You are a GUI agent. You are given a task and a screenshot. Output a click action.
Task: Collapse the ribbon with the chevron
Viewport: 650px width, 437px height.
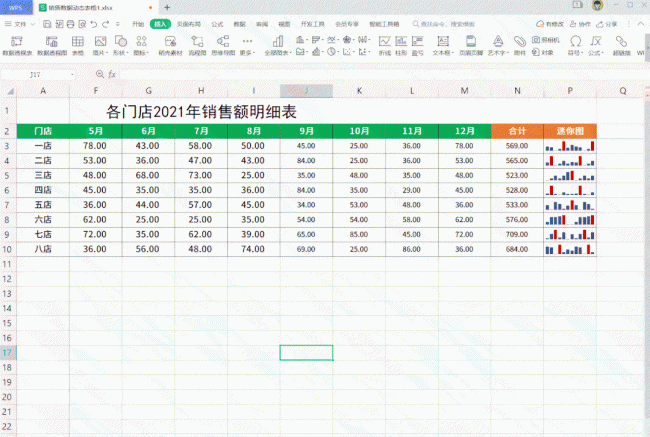coord(640,24)
